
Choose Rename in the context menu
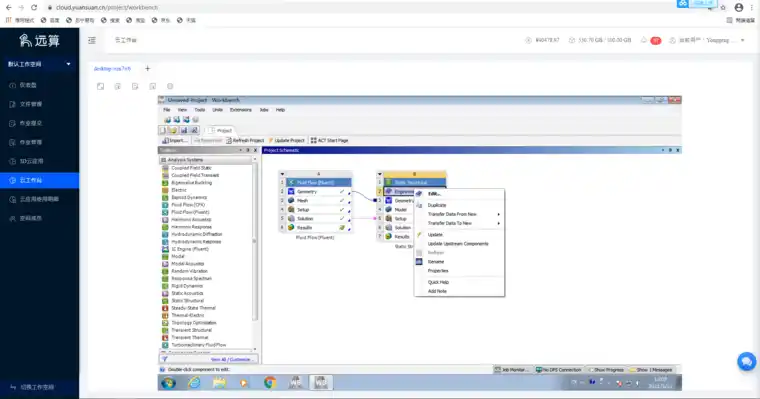point(459,261)
